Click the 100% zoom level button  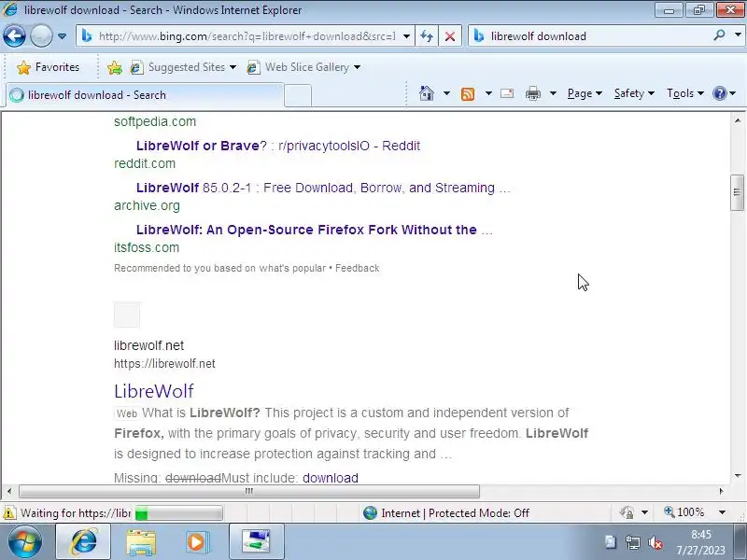[x=684, y=512]
